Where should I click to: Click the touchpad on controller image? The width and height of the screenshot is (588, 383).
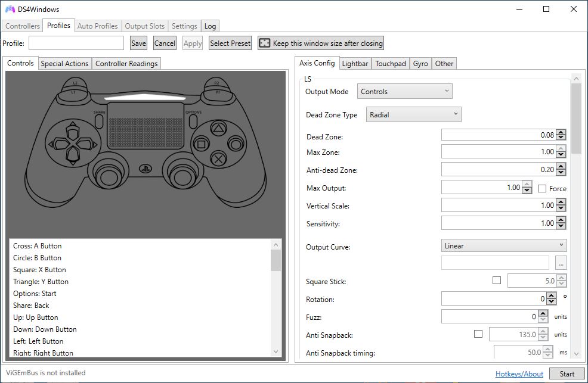coord(146,126)
